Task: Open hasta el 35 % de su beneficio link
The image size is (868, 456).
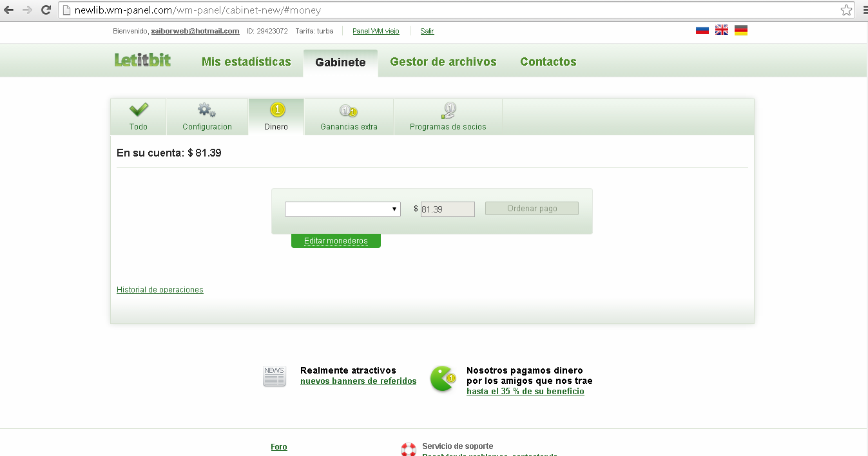Action: click(525, 392)
